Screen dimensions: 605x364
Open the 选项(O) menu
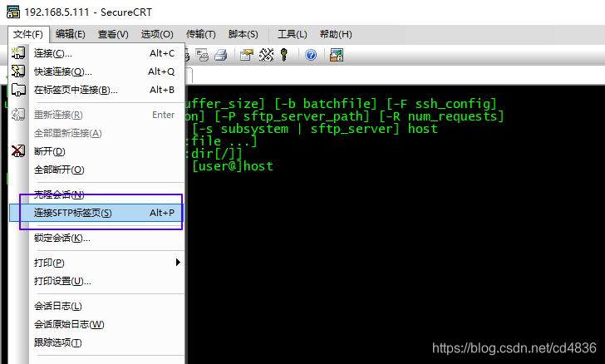[157, 34]
